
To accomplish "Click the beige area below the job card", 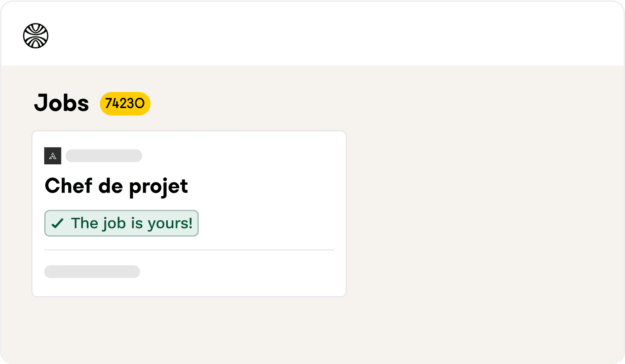I will (x=189, y=328).
